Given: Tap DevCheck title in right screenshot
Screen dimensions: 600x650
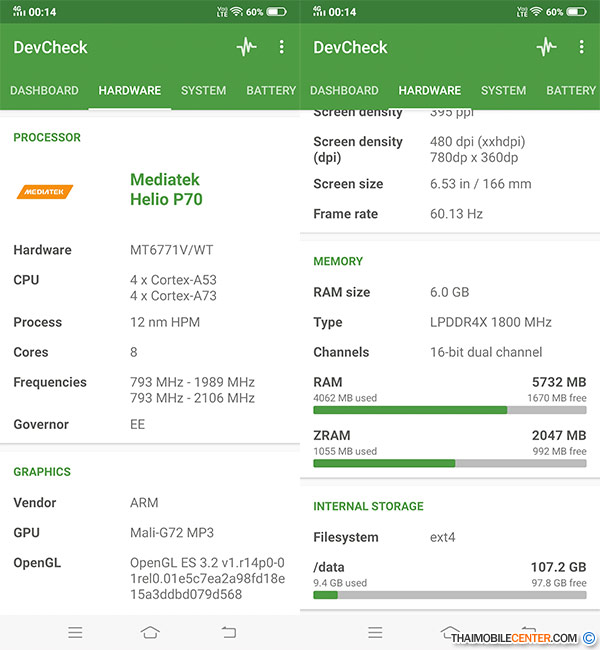Looking at the screenshot, I should tap(350, 47).
